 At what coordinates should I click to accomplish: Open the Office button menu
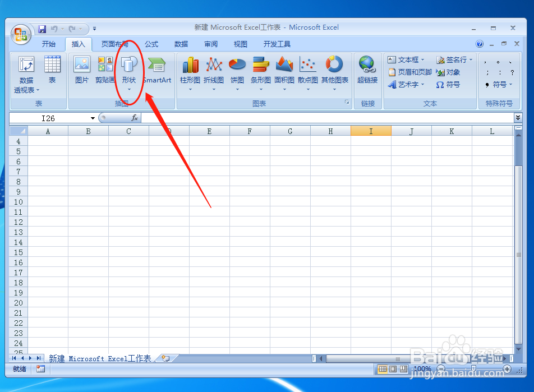pos(21,35)
